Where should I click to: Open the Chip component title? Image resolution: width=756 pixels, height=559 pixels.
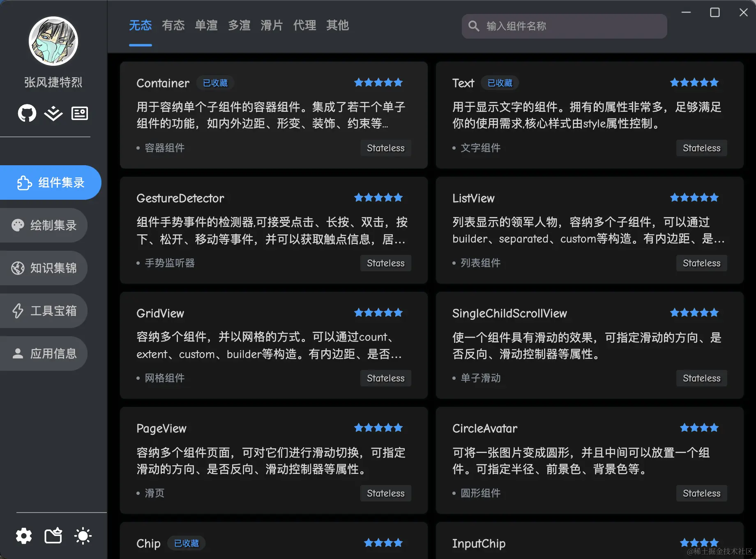148,543
